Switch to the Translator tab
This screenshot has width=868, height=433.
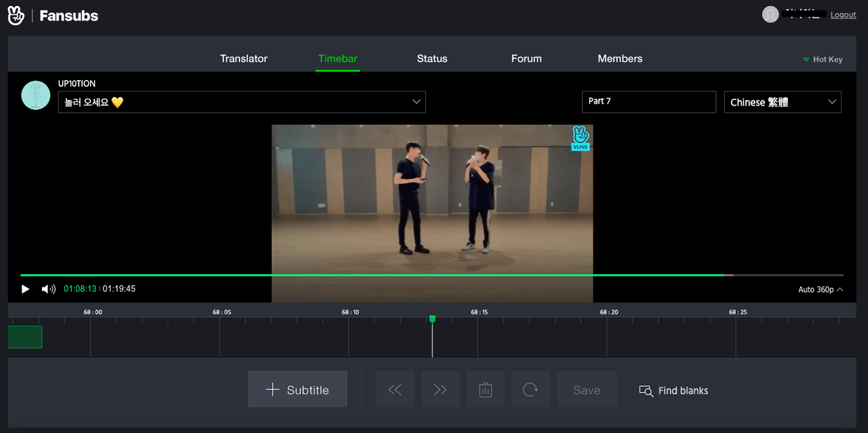243,58
